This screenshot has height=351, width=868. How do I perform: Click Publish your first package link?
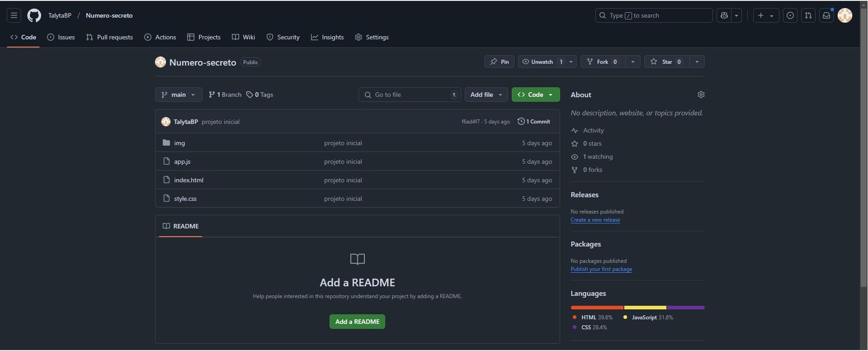point(601,269)
